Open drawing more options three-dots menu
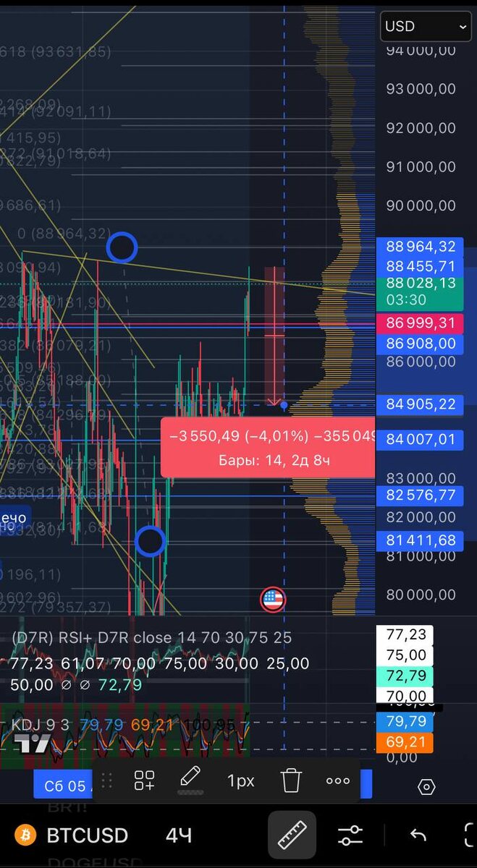477x868 pixels. pyautogui.click(x=338, y=781)
